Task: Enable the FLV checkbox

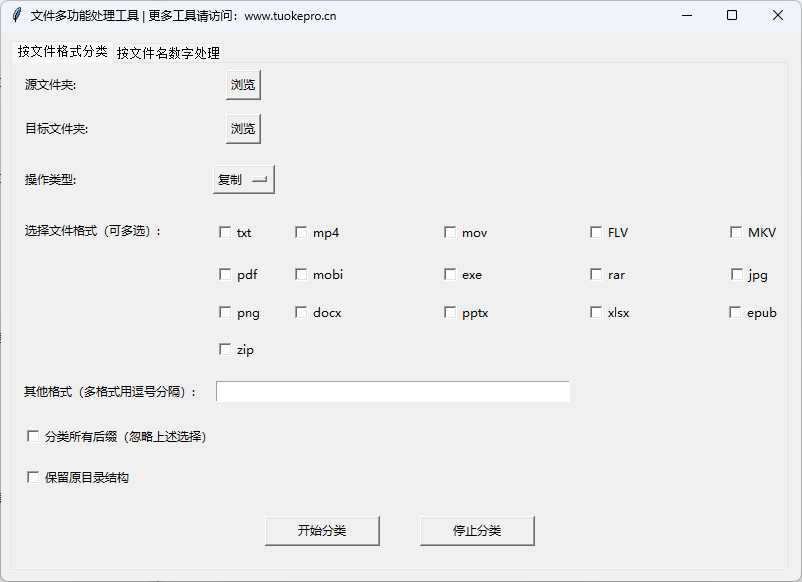Action: click(x=596, y=231)
